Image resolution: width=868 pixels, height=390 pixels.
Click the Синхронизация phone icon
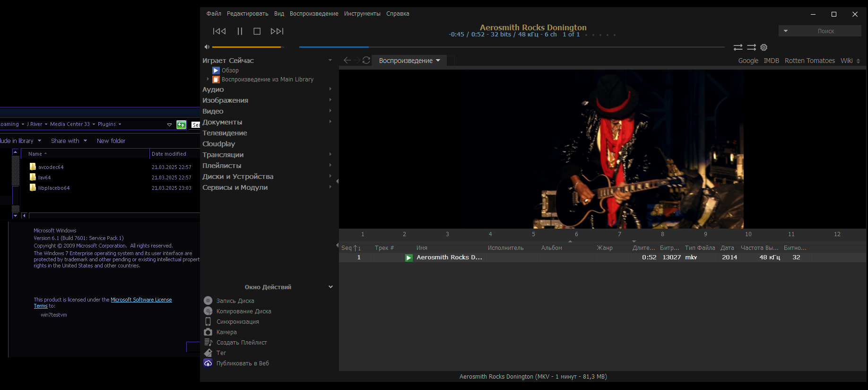208,321
